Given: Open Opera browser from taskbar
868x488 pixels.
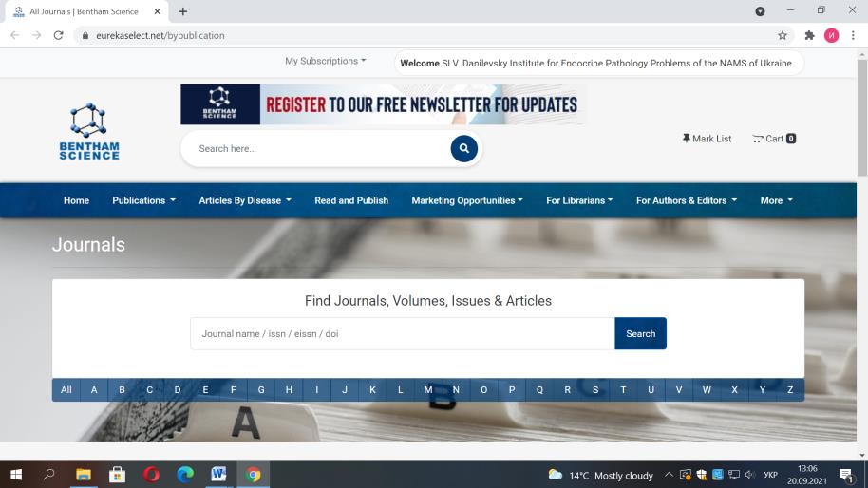Looking at the screenshot, I should click(151, 475).
